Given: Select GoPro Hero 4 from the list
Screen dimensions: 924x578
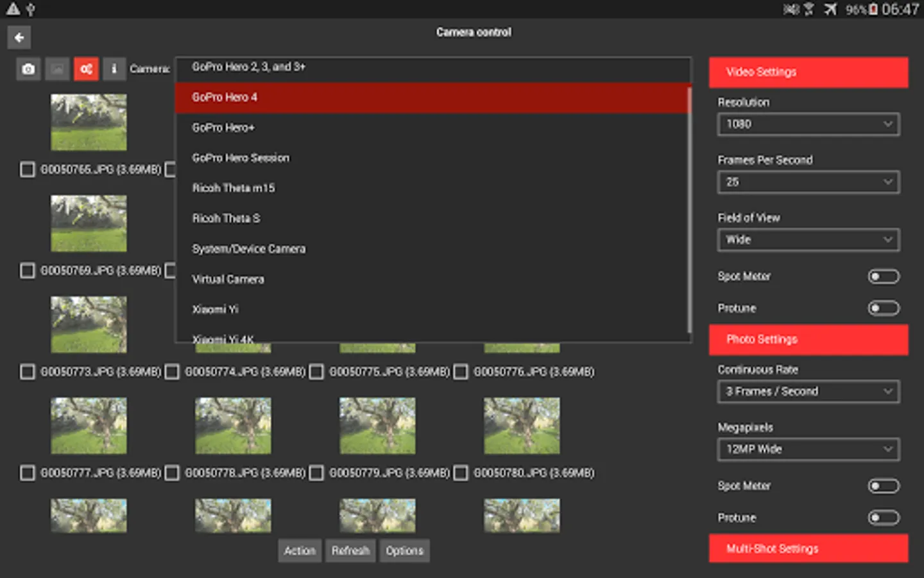Looking at the screenshot, I should pos(433,98).
